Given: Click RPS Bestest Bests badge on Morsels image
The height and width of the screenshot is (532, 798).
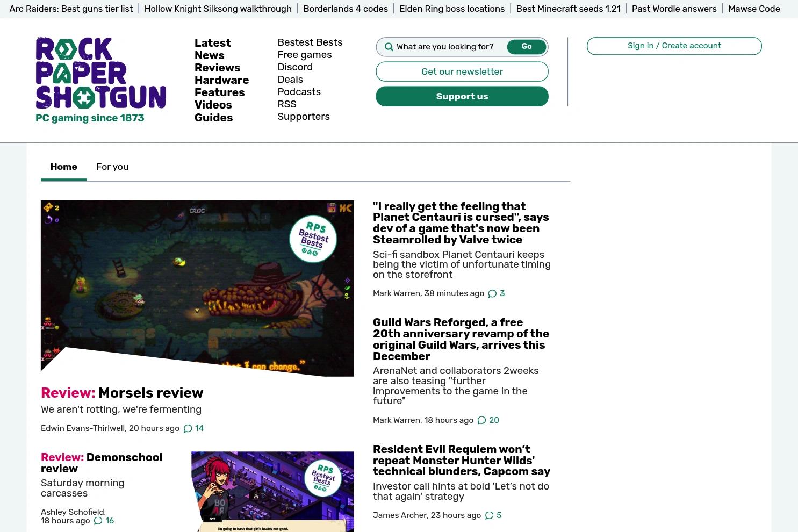Looking at the screenshot, I should (313, 239).
